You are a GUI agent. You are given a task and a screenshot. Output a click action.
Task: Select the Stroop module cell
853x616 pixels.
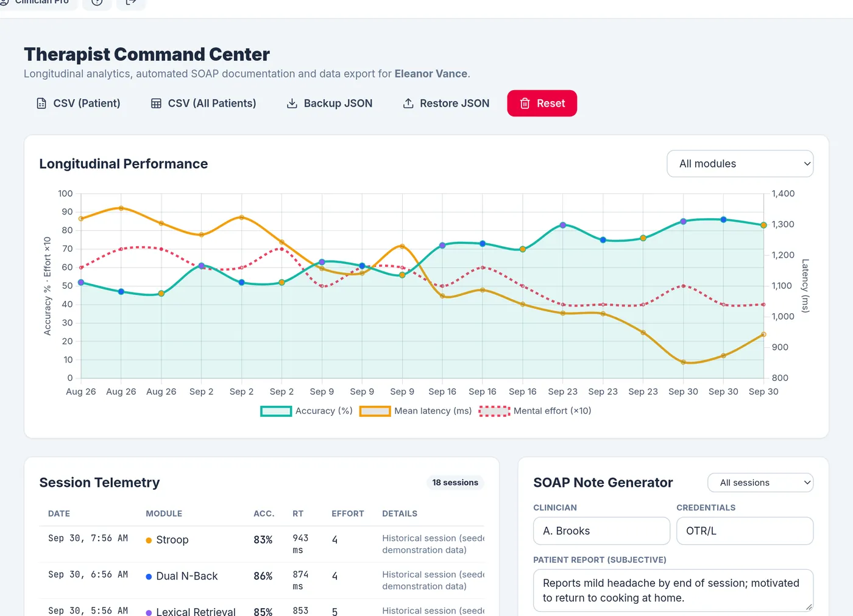point(168,540)
